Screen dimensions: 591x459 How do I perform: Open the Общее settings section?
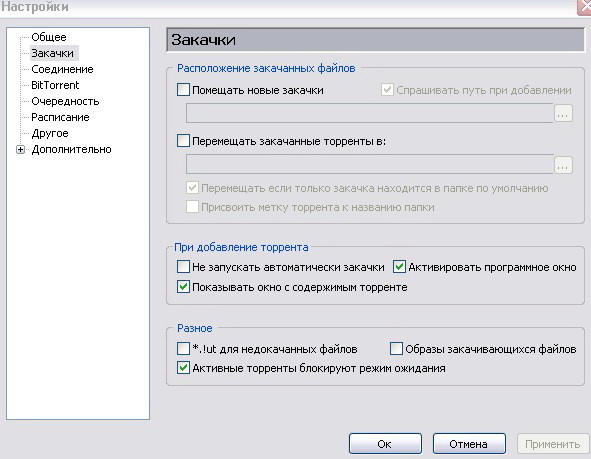[x=49, y=37]
